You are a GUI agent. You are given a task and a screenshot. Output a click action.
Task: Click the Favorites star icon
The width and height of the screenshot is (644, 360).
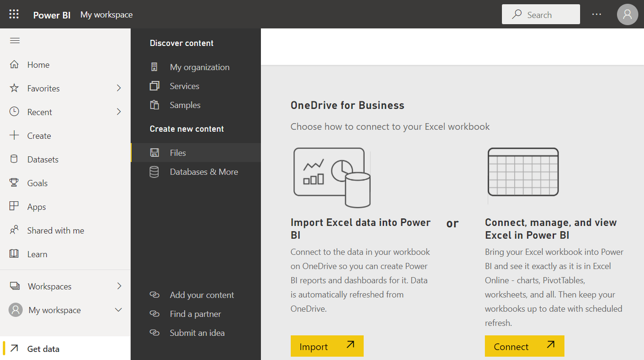point(14,88)
